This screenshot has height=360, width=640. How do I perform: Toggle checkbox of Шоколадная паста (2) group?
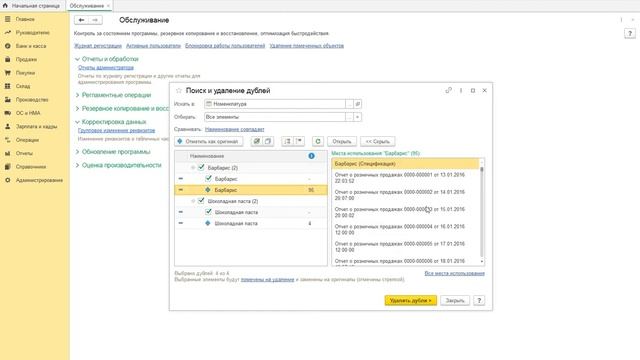pos(201,201)
